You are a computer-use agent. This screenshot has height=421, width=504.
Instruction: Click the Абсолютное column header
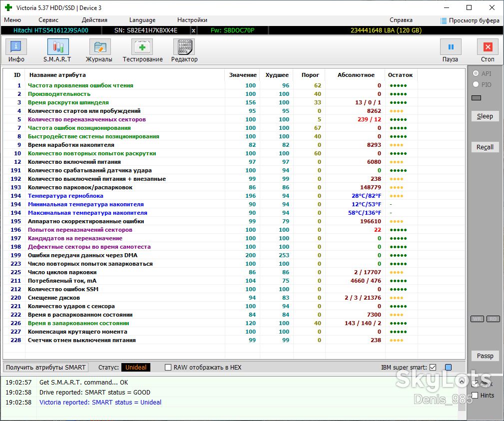[356, 75]
